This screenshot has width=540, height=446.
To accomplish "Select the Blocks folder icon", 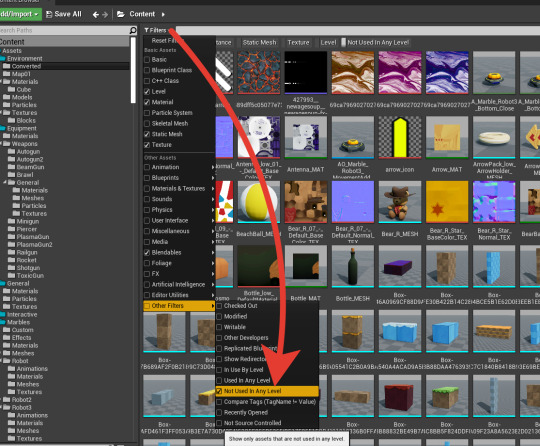I will point(12,120).
